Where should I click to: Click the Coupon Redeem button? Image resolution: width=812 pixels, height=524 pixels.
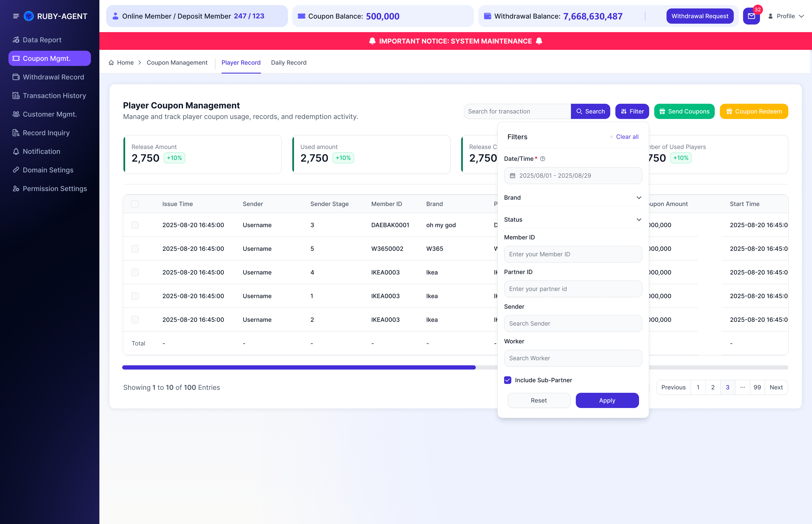[x=754, y=111]
